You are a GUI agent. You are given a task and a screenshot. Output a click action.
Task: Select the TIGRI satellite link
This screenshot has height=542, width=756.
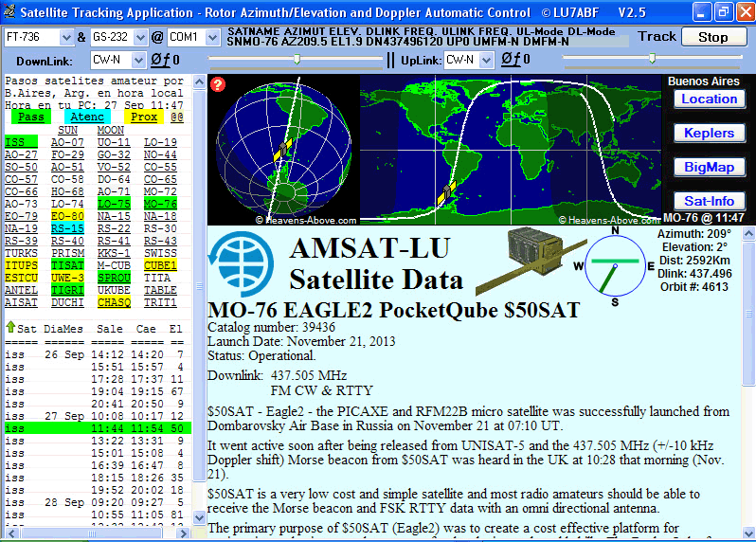pyautogui.click(x=67, y=290)
